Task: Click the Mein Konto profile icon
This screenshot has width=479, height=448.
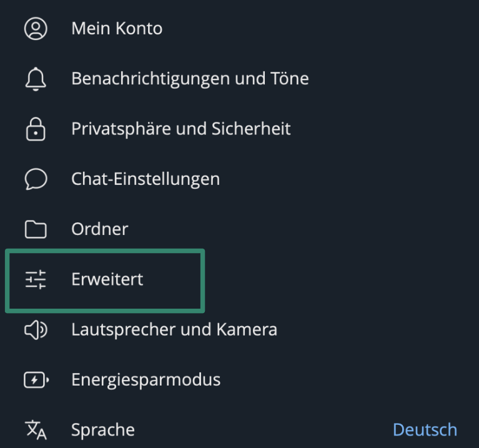Action: [36, 29]
